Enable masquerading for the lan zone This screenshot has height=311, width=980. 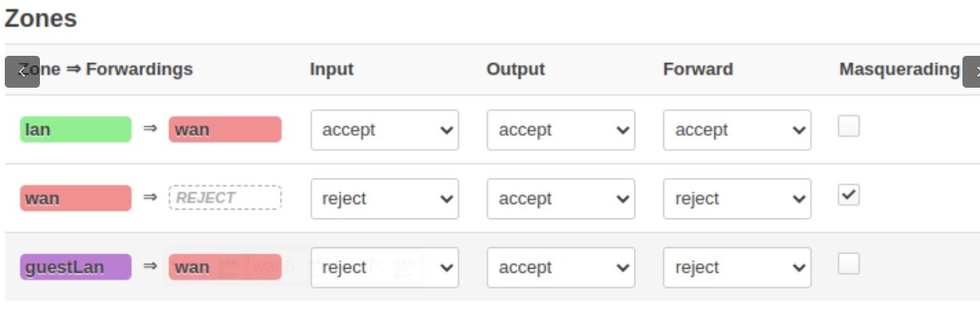[848, 126]
